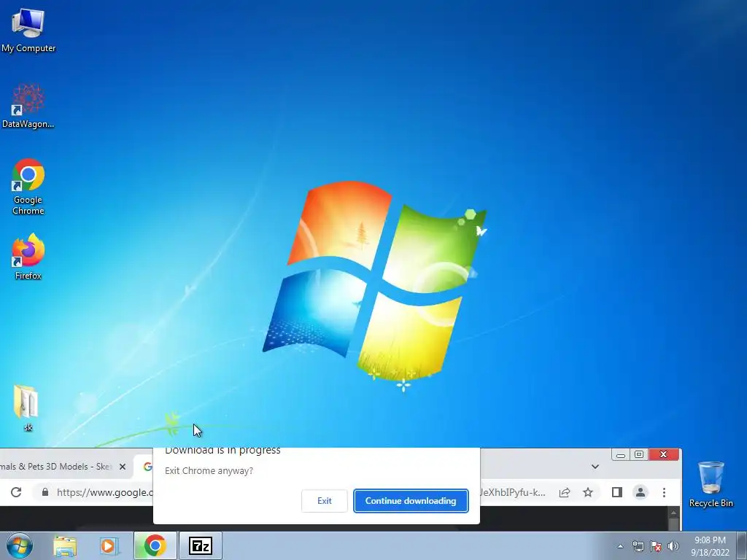Click Chrome taskbar button

tap(155, 545)
